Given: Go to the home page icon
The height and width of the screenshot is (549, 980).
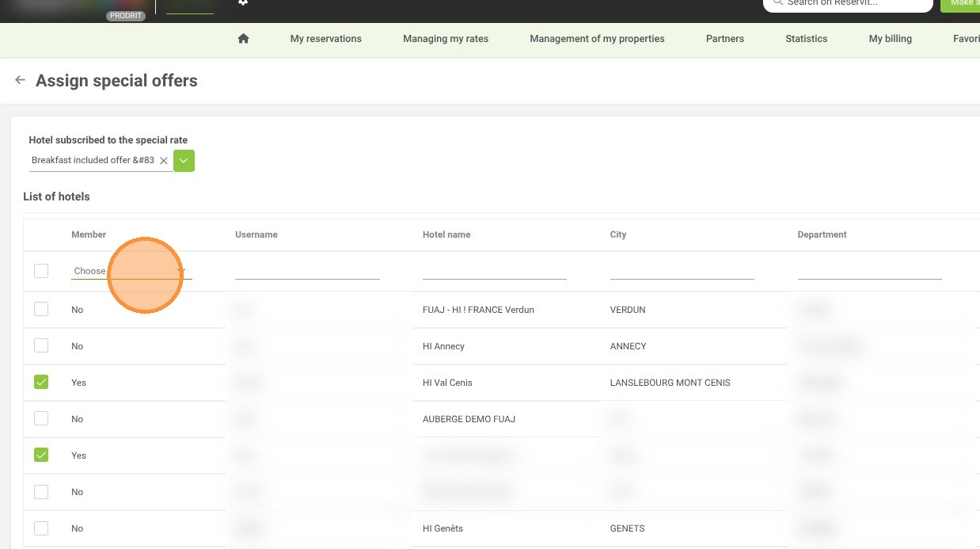Looking at the screenshot, I should 243,38.
